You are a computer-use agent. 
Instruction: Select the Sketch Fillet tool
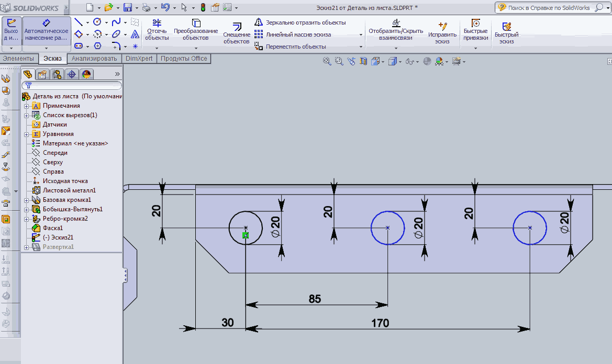(116, 47)
